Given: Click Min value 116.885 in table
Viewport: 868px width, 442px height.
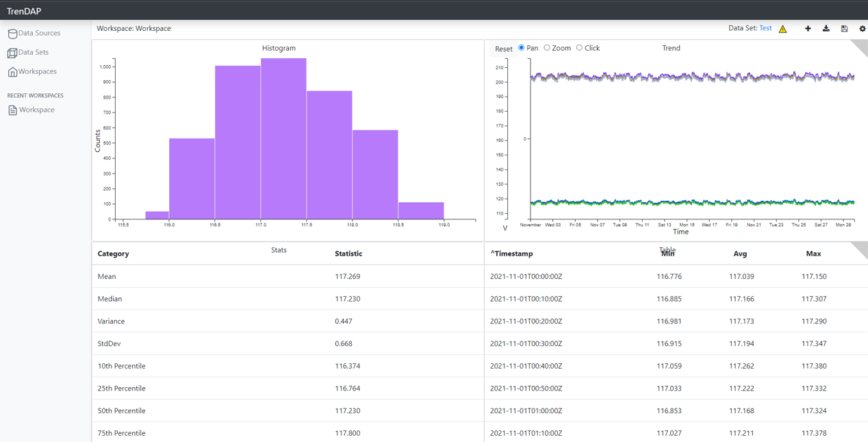Looking at the screenshot, I should (669, 299).
